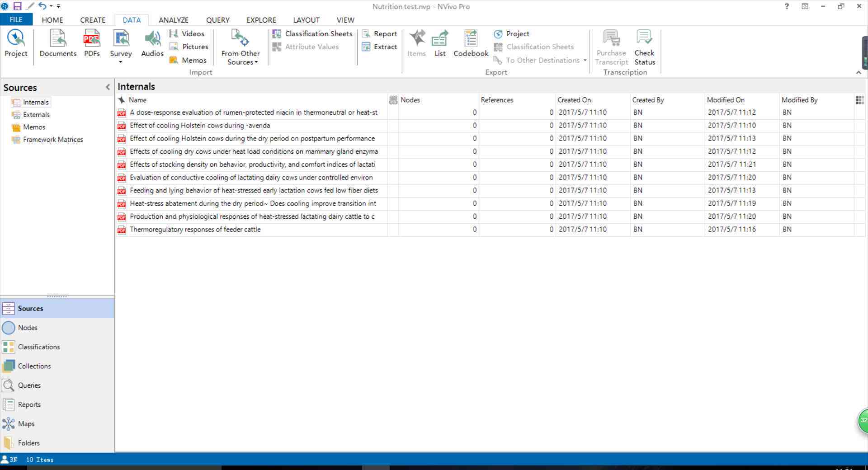Click the Help question mark icon
This screenshot has height=470, width=868.
pos(787,6)
